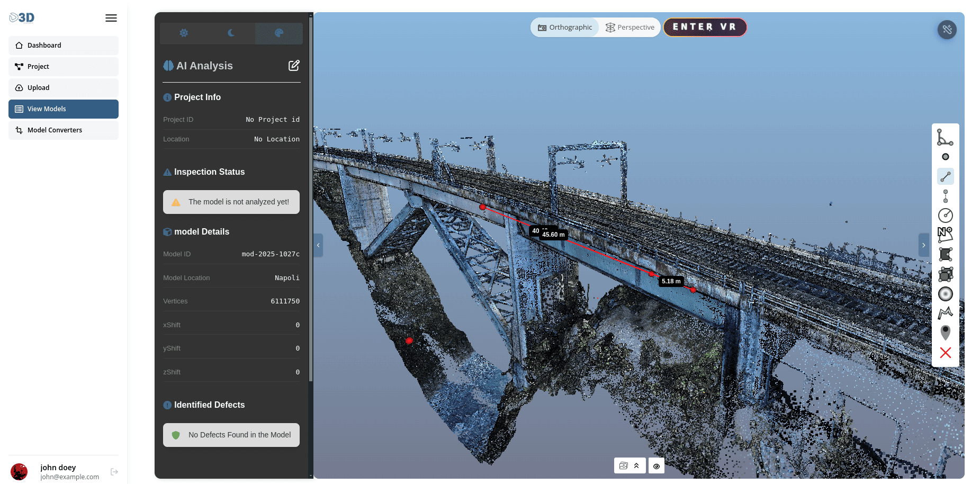The width and height of the screenshot is (980, 484).
Task: Select the 3D box clipping tool
Action: coord(946,274)
